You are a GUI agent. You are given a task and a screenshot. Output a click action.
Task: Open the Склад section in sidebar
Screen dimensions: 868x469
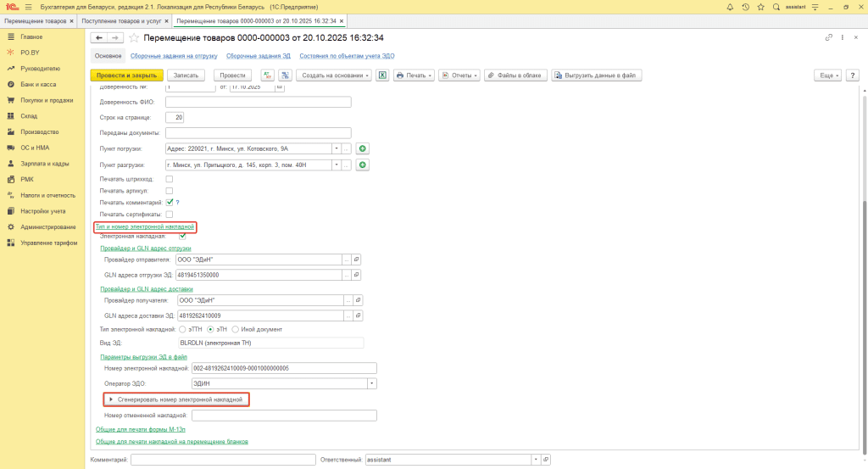(x=29, y=115)
